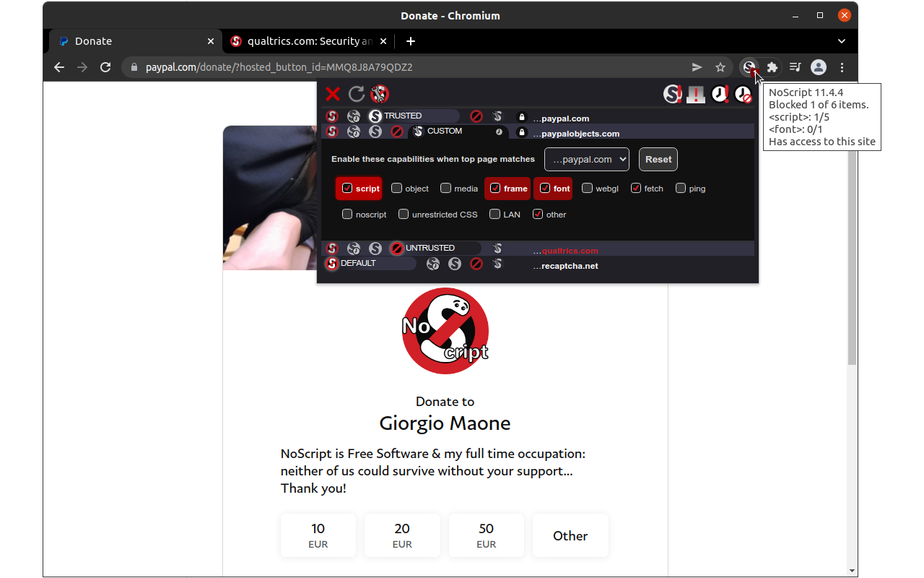
Task: Open NoScript options via the S! icon
Action: tap(673, 93)
